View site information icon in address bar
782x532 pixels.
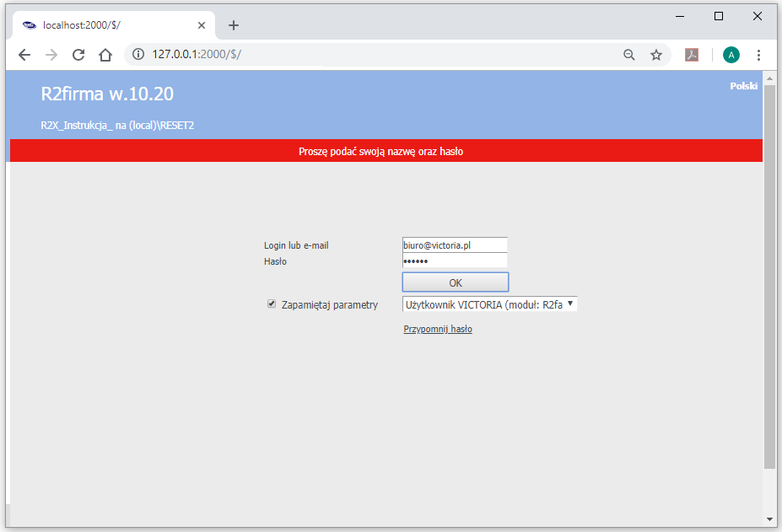pyautogui.click(x=138, y=54)
